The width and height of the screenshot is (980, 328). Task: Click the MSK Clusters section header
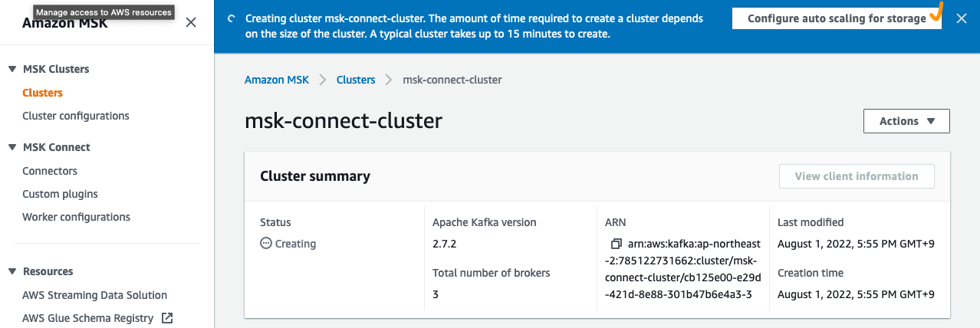56,69
